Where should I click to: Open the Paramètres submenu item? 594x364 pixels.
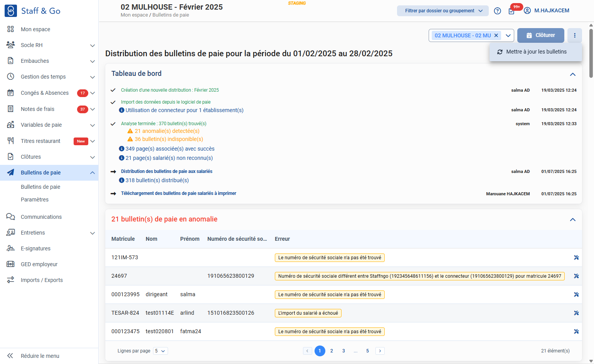(35, 200)
